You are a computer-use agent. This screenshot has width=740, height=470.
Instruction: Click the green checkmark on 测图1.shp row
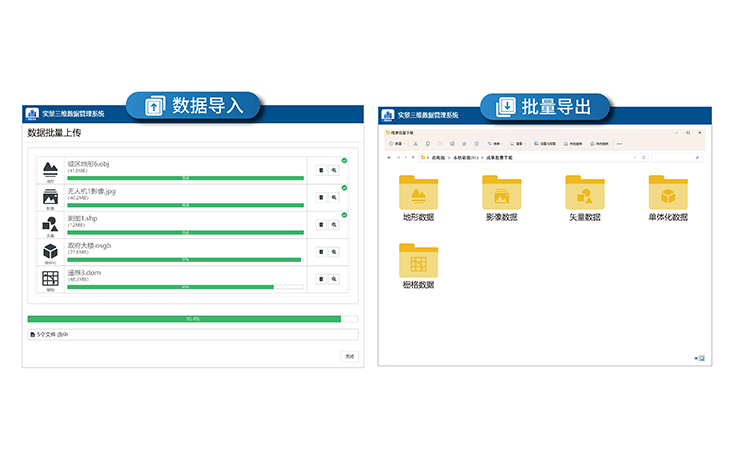click(x=344, y=215)
